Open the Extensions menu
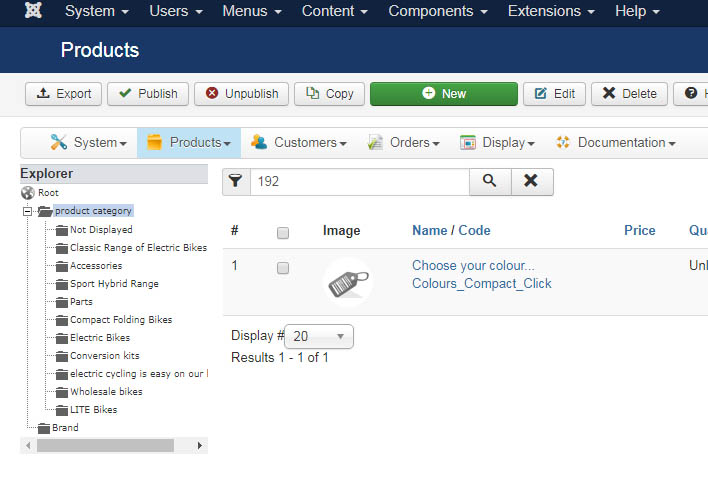The height and width of the screenshot is (485, 708). click(x=550, y=12)
